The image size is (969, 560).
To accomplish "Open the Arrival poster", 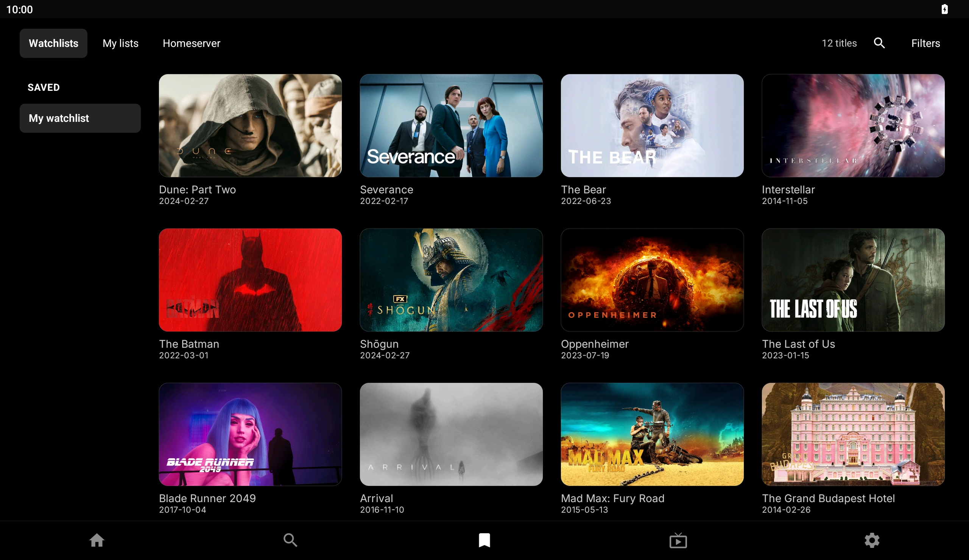I will coord(451,434).
